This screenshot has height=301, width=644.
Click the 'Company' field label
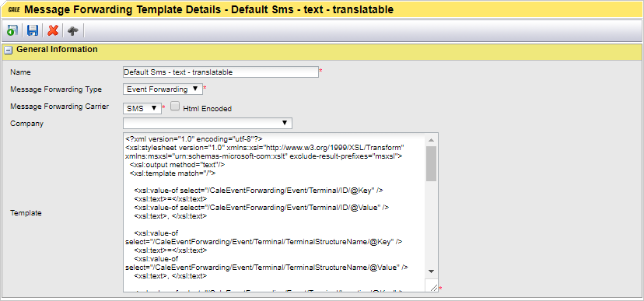[x=26, y=123]
